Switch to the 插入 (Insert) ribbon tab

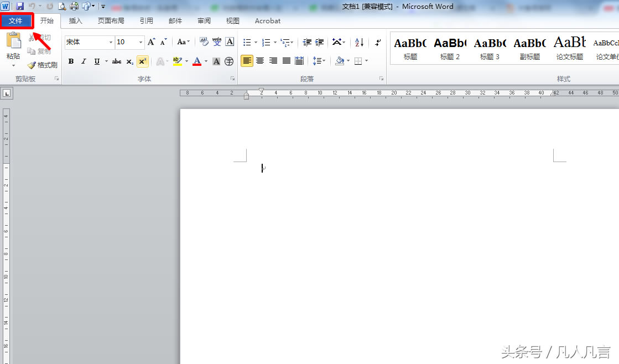point(75,20)
